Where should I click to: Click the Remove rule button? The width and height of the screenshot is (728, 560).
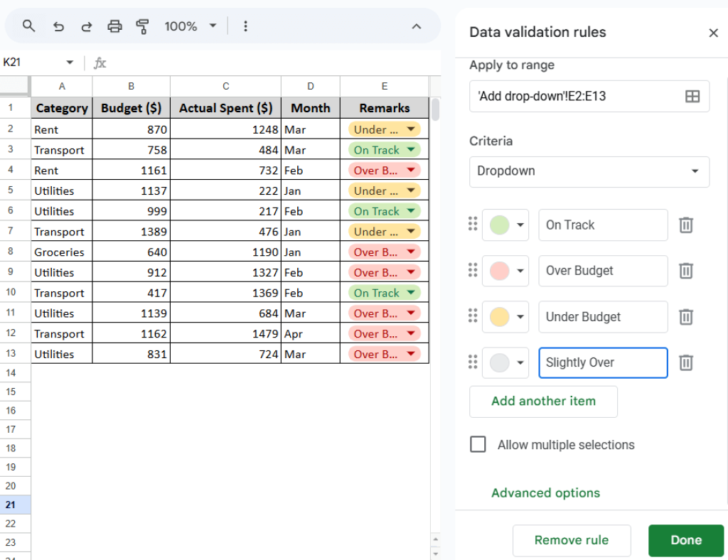[572, 540]
